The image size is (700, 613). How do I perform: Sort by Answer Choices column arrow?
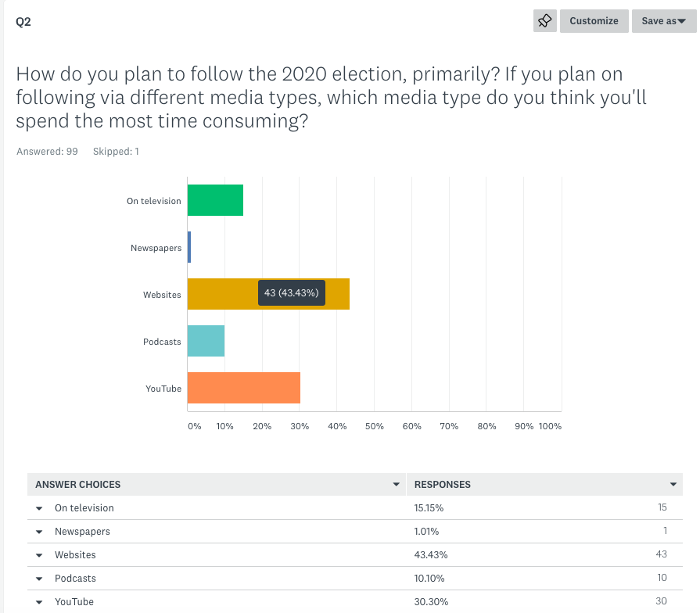point(396,485)
